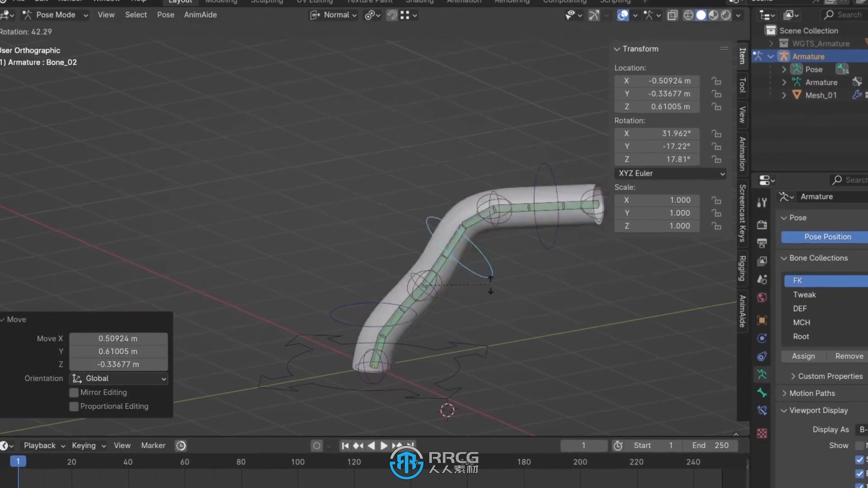Click the Assign button for bone collections
The height and width of the screenshot is (488, 868).
click(x=803, y=356)
